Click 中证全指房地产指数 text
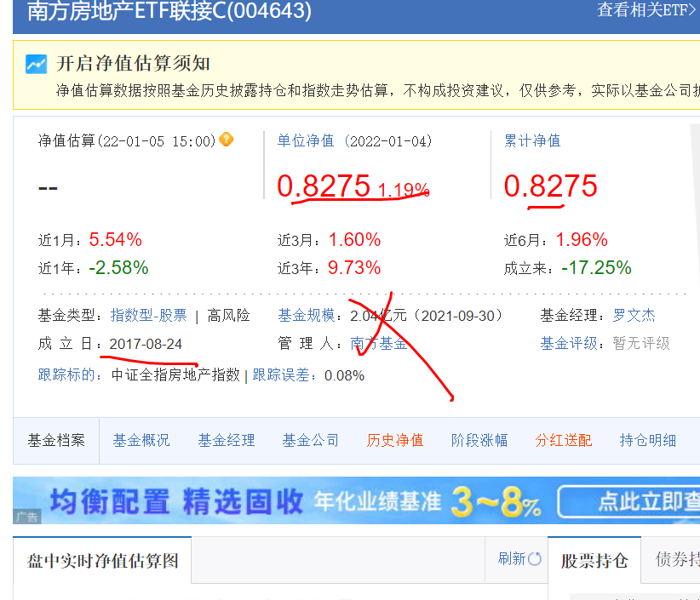 [x=175, y=374]
